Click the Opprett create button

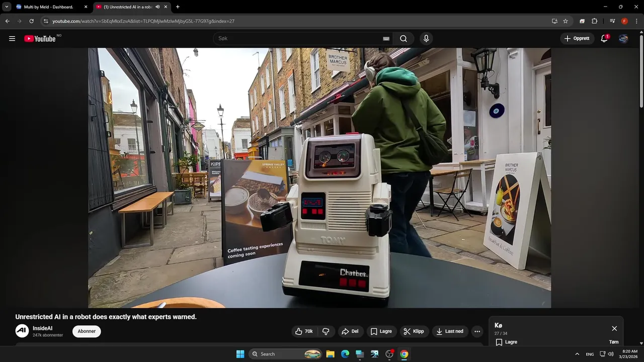577,39
